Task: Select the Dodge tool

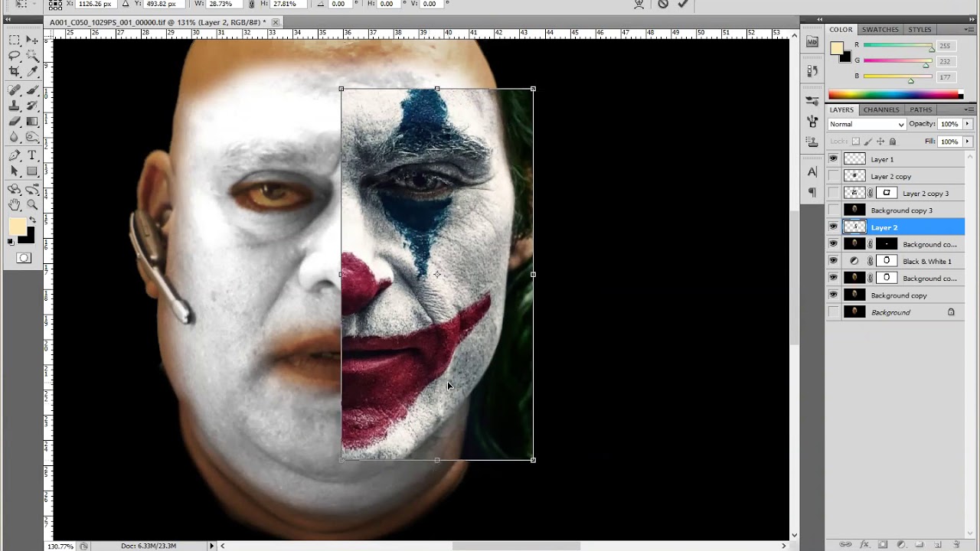Action: coord(32,138)
